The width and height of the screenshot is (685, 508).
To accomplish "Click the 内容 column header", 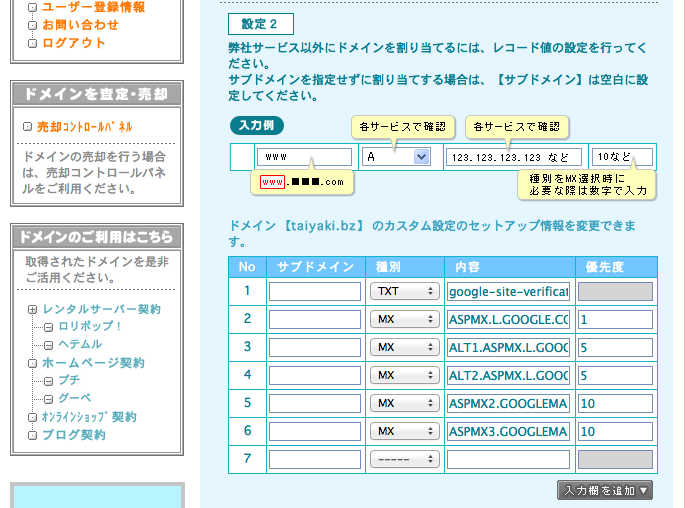I will (x=510, y=267).
